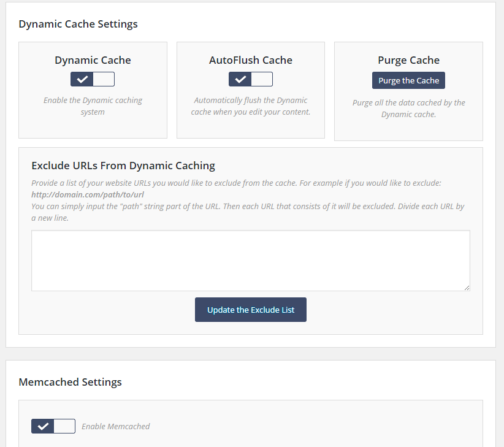504x447 pixels.
Task: Click the text area resize handle corner
Action: click(467, 288)
